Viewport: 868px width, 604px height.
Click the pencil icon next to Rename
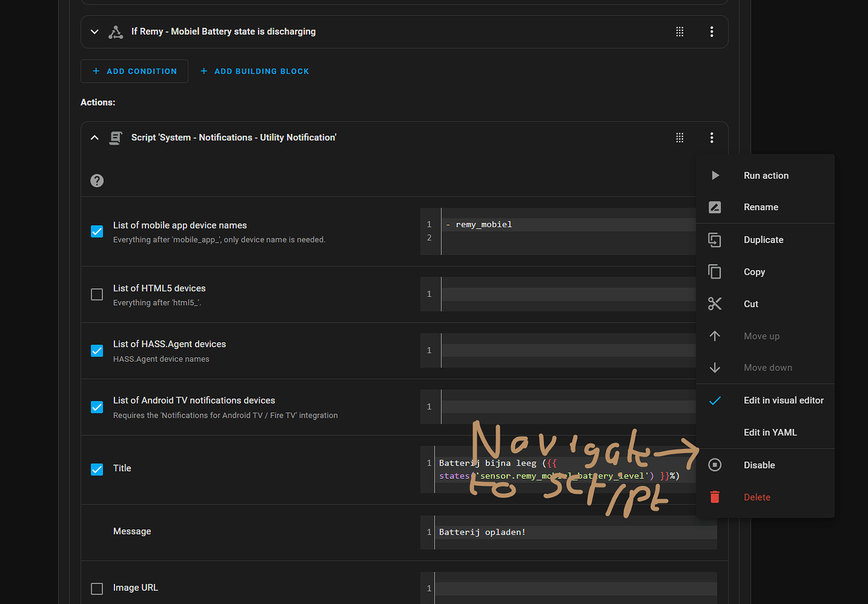coord(715,206)
